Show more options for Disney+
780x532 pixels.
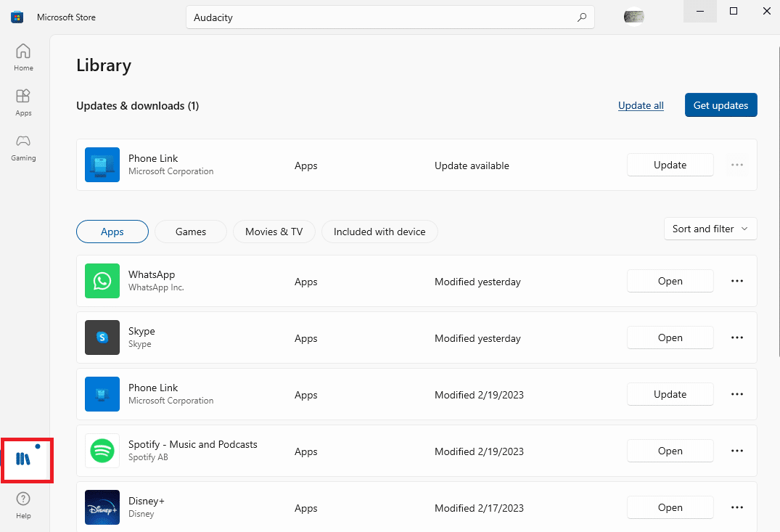737,507
